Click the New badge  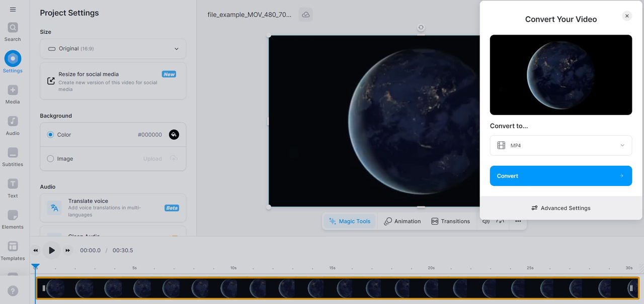[169, 74]
